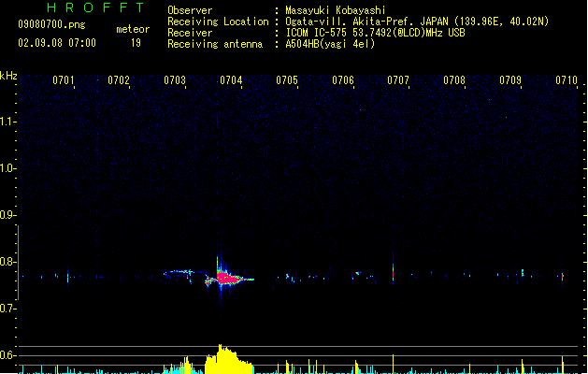Click the Observer label

pos(190,10)
